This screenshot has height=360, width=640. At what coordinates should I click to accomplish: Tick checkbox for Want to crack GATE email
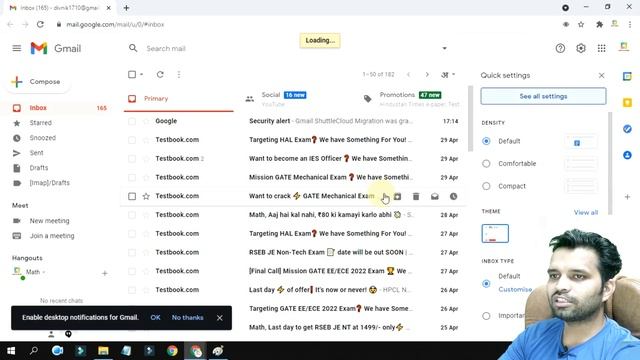[132, 196]
